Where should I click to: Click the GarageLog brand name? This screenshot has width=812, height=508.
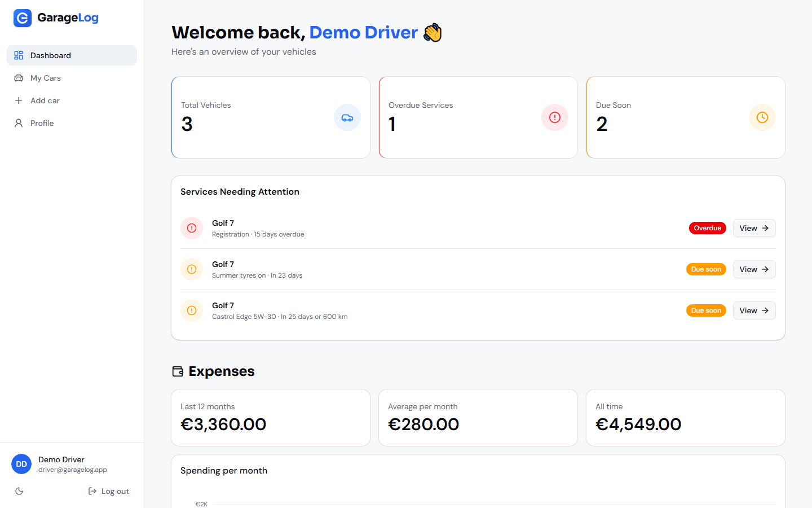pyautogui.click(x=68, y=17)
